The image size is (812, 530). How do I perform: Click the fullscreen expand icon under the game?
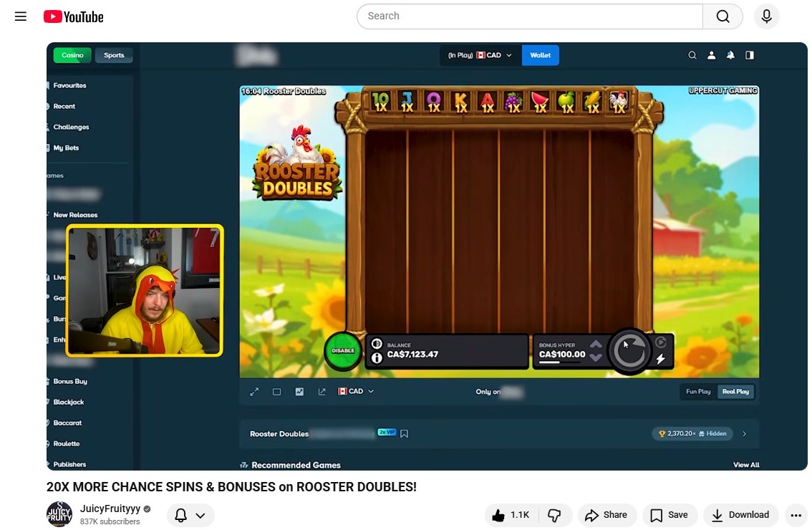point(254,392)
